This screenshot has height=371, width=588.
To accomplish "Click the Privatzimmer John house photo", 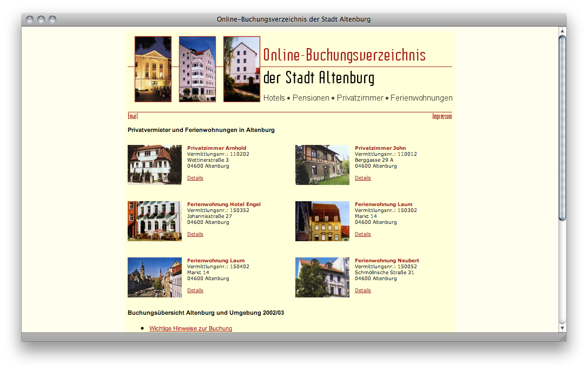I will coord(322,165).
